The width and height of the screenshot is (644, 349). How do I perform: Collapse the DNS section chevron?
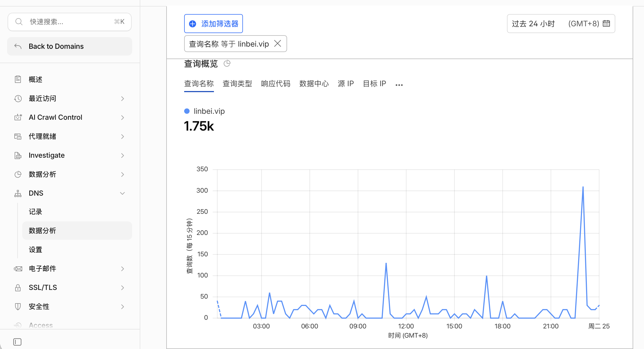pyautogui.click(x=122, y=193)
